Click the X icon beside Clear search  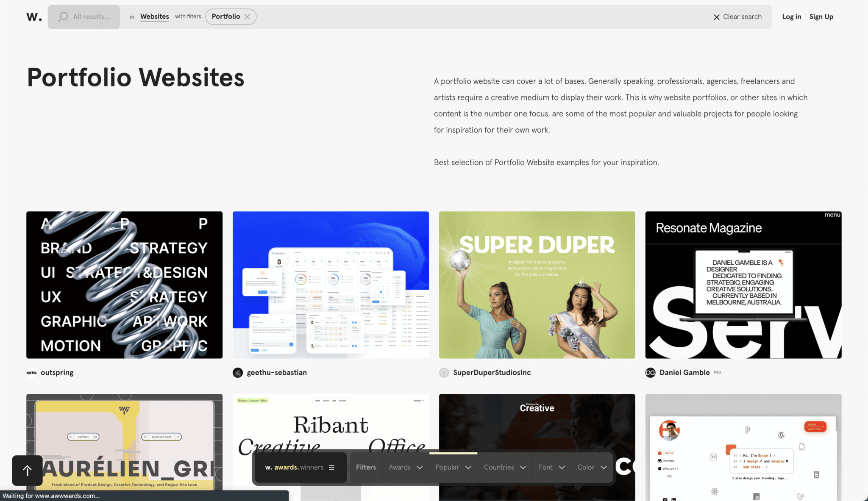coord(716,17)
